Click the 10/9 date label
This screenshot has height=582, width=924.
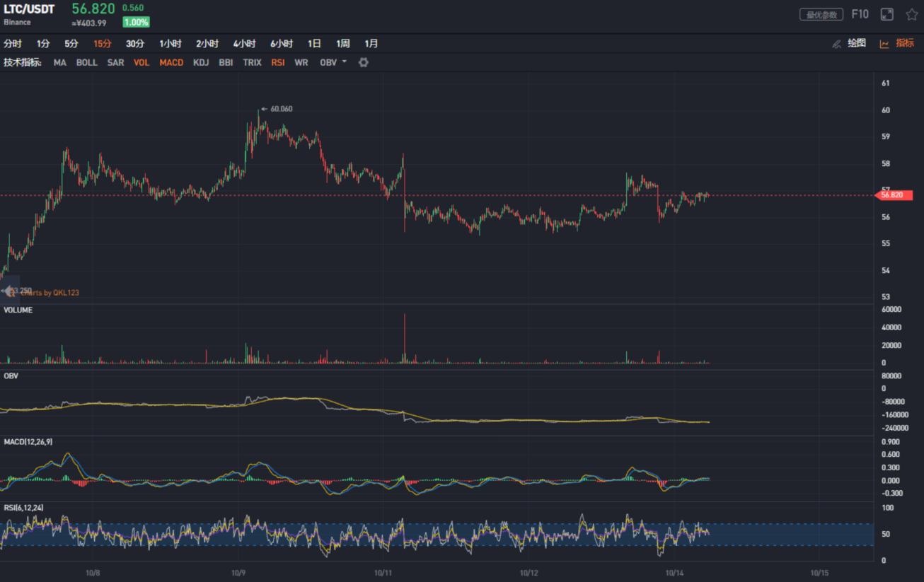(238, 573)
